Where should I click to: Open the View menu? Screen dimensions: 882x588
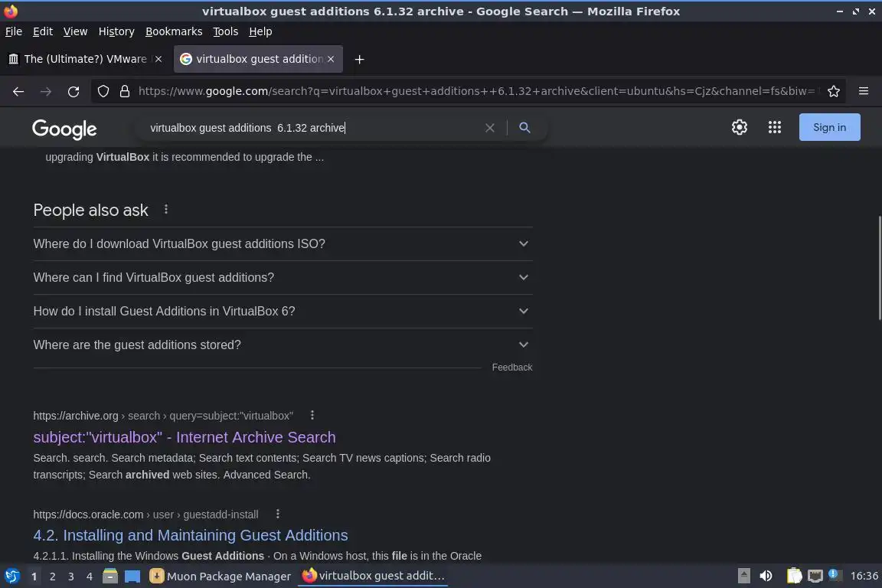(75, 31)
